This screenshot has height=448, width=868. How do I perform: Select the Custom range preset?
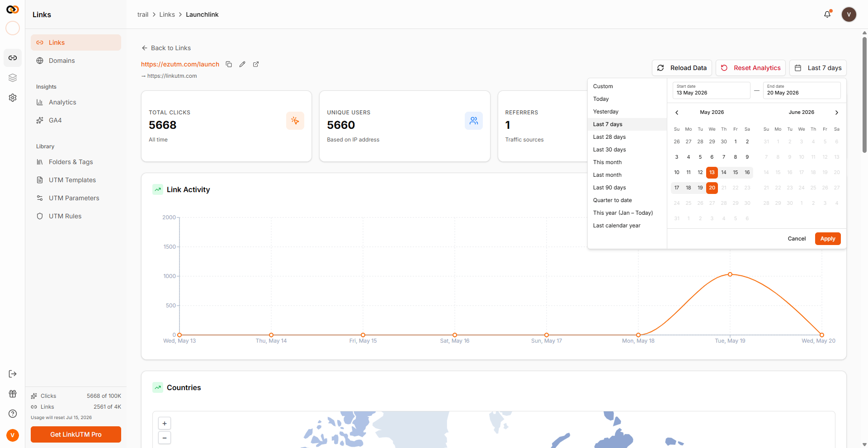[x=627, y=86]
